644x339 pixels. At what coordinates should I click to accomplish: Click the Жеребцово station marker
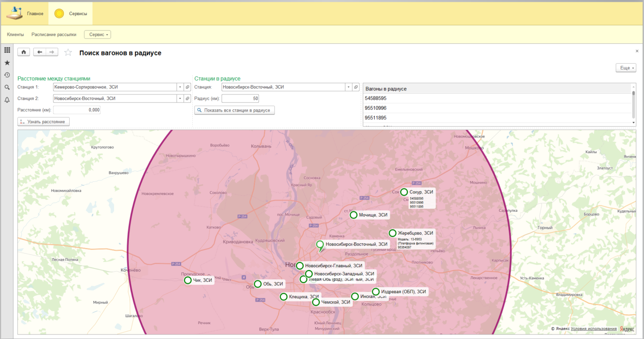[x=392, y=233]
